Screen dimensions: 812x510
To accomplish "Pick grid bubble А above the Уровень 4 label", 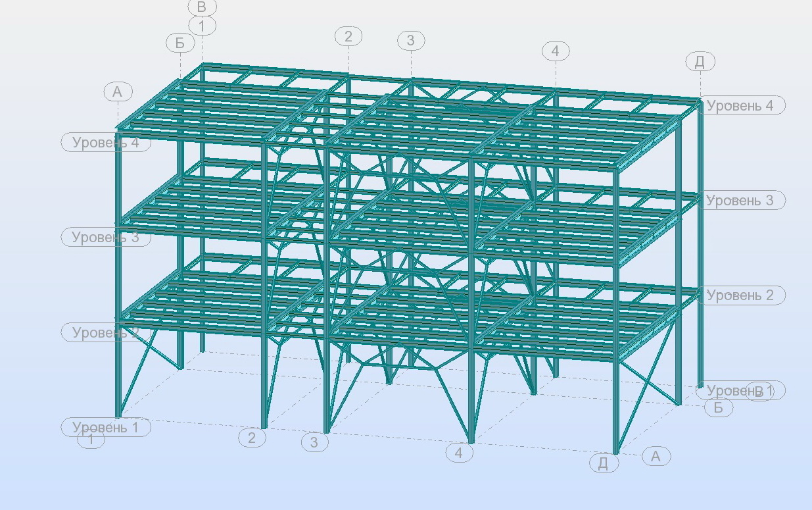I will pos(118,92).
